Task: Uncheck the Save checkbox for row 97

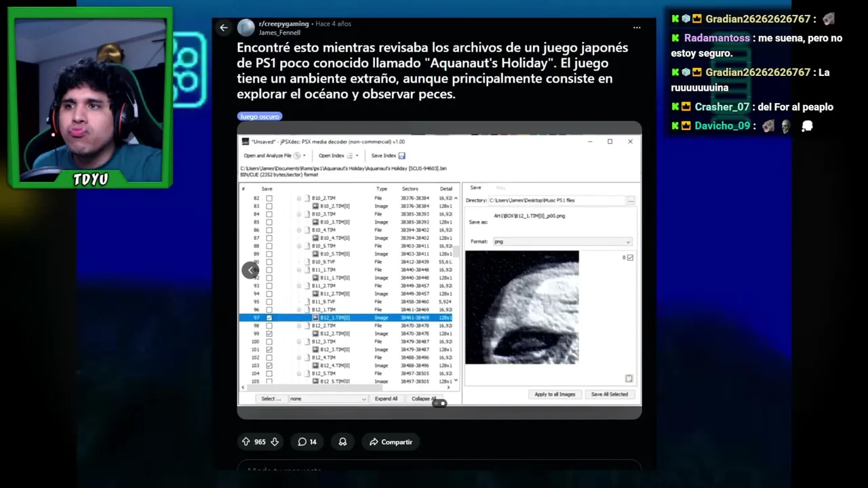Action: pos(269,318)
